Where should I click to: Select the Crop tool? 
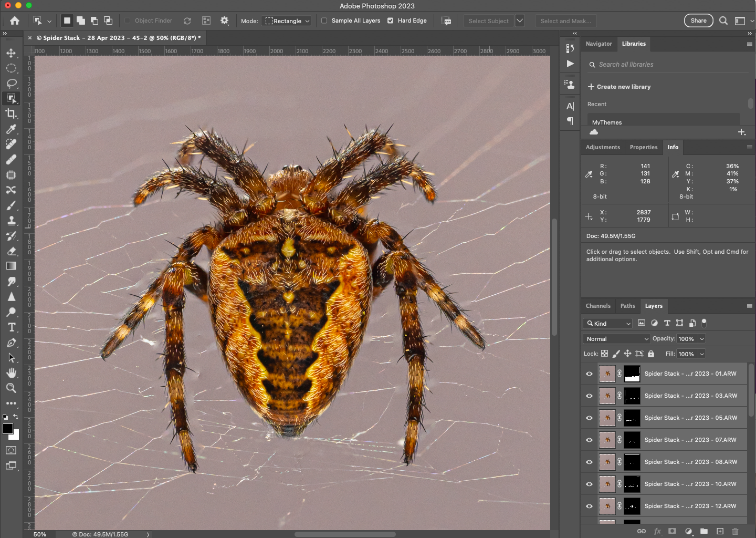11,113
